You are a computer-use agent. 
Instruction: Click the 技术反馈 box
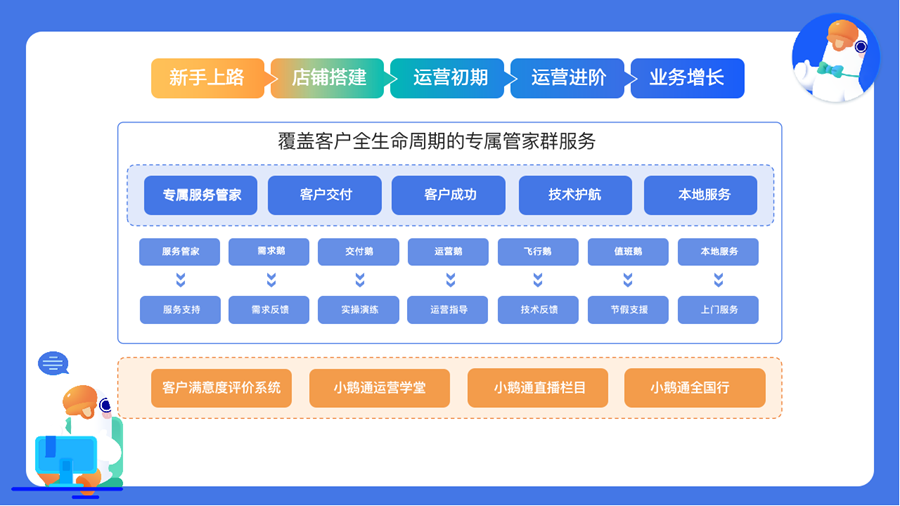click(x=538, y=310)
